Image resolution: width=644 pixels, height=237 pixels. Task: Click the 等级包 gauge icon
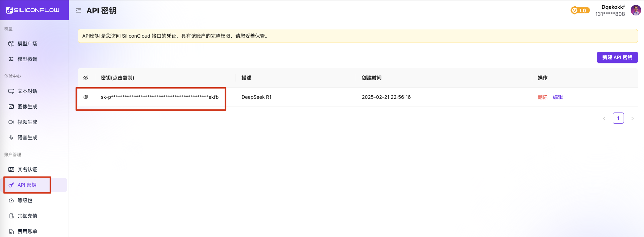11,200
